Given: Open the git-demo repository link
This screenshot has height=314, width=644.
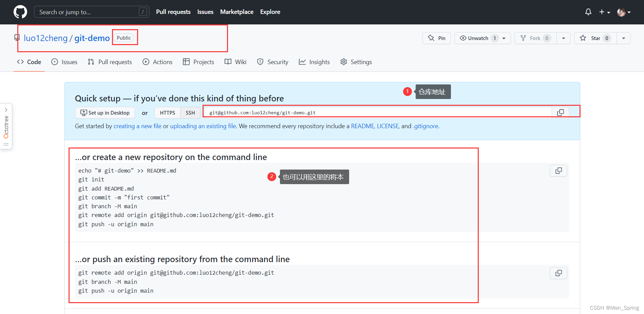Looking at the screenshot, I should tap(92, 38).
